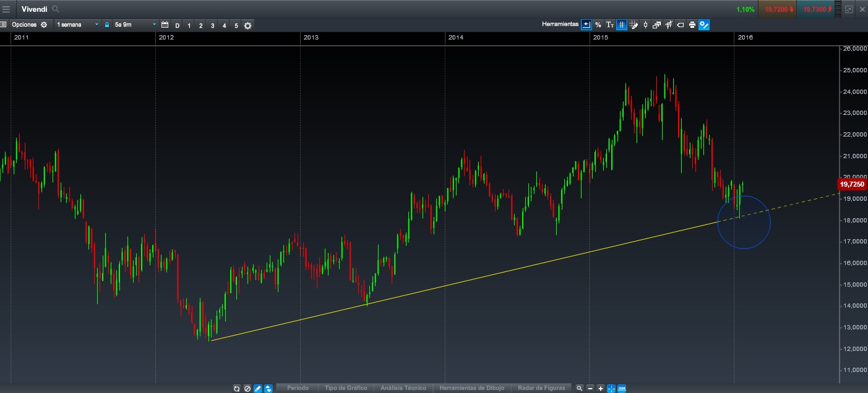Select the text annotation (Tт) tool

609,25
